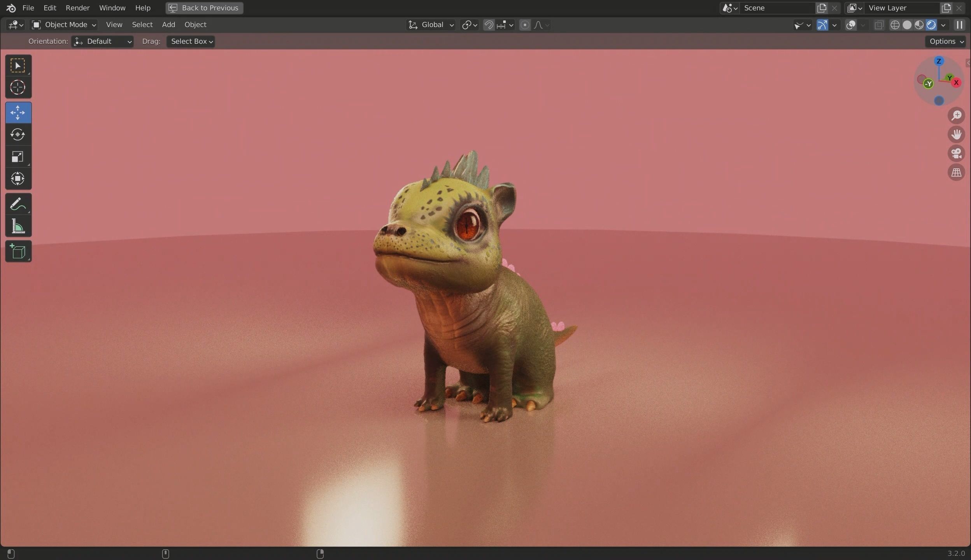Image resolution: width=971 pixels, height=560 pixels.
Task: Click the green Y axis on gizmo
Action: click(949, 78)
